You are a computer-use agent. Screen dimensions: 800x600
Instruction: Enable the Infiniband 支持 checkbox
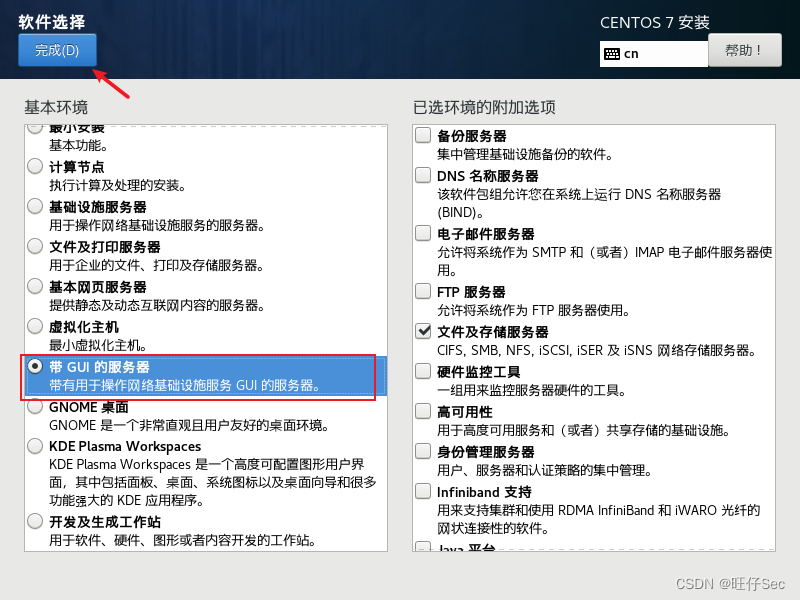point(423,491)
